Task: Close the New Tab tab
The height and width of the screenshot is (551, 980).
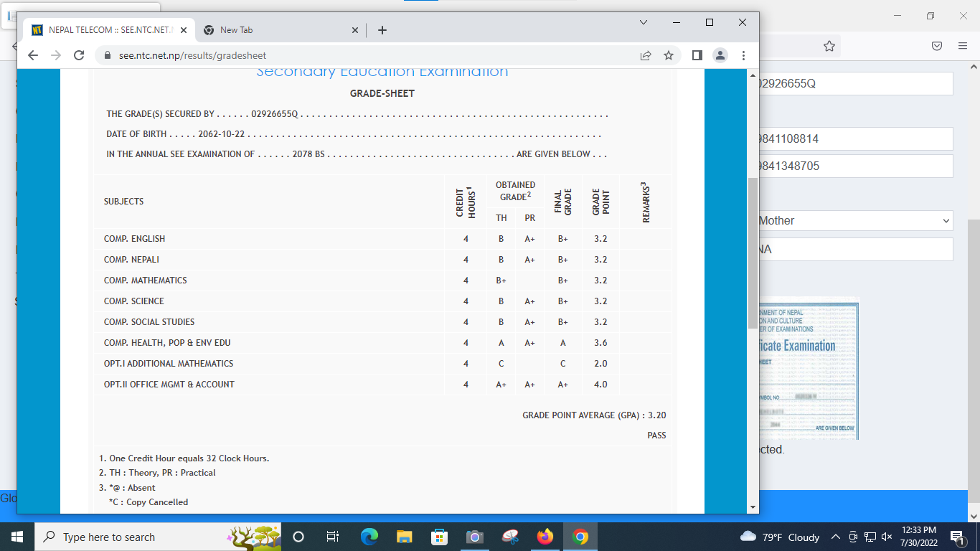Action: (355, 30)
